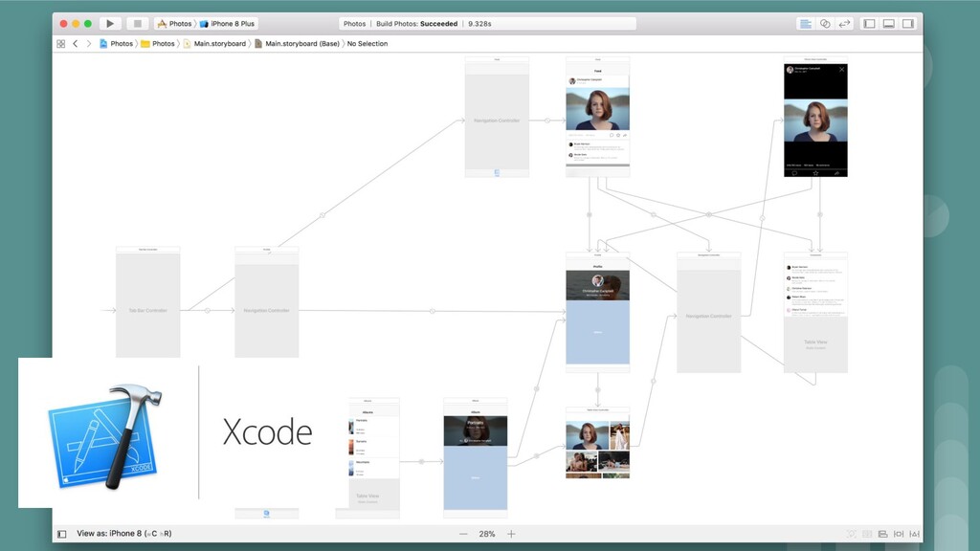Show the Version editor
This screenshot has height=551, width=980.
tap(844, 24)
